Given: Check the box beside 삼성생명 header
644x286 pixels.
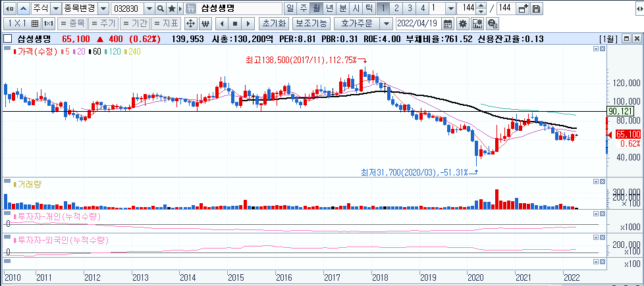Looking at the screenshot, I should point(7,39).
